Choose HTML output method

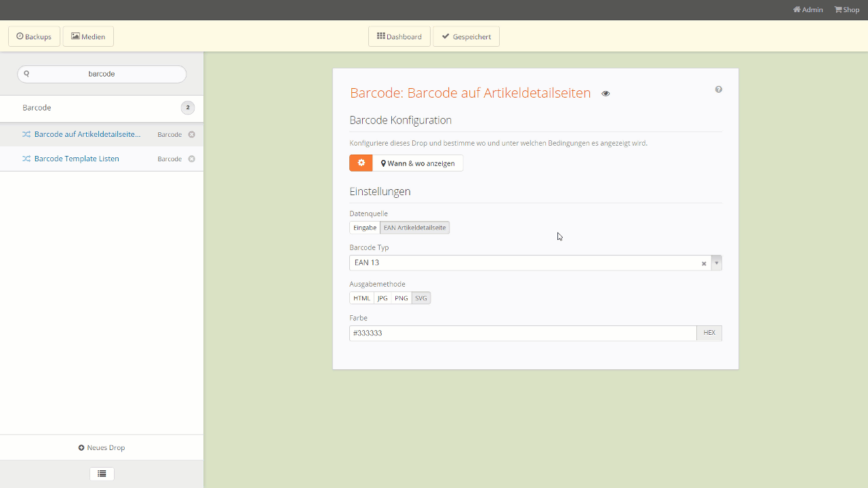361,298
